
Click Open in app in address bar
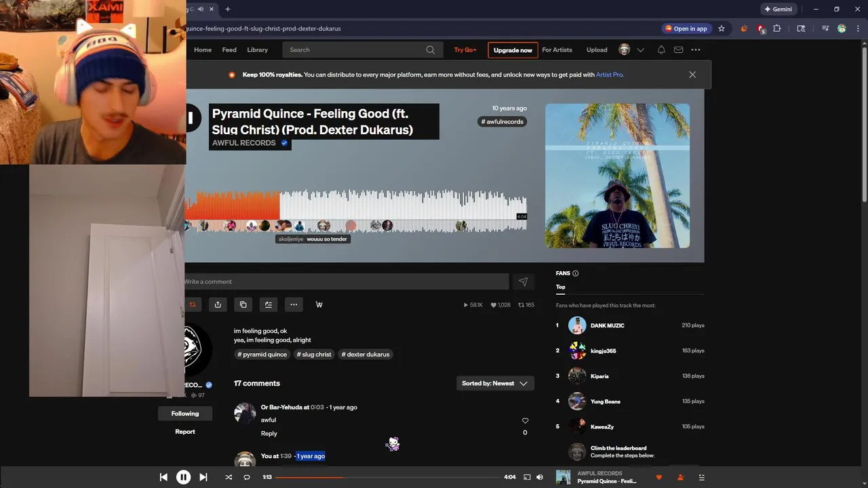tap(686, 28)
